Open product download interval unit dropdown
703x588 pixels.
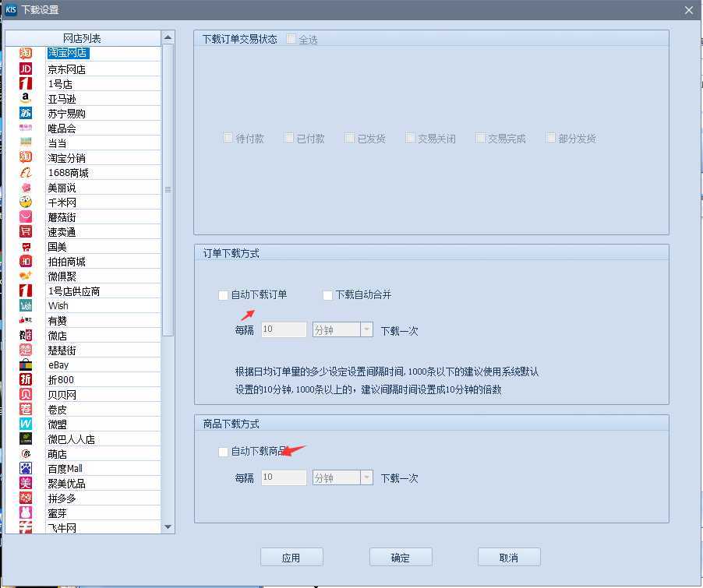[x=366, y=477]
